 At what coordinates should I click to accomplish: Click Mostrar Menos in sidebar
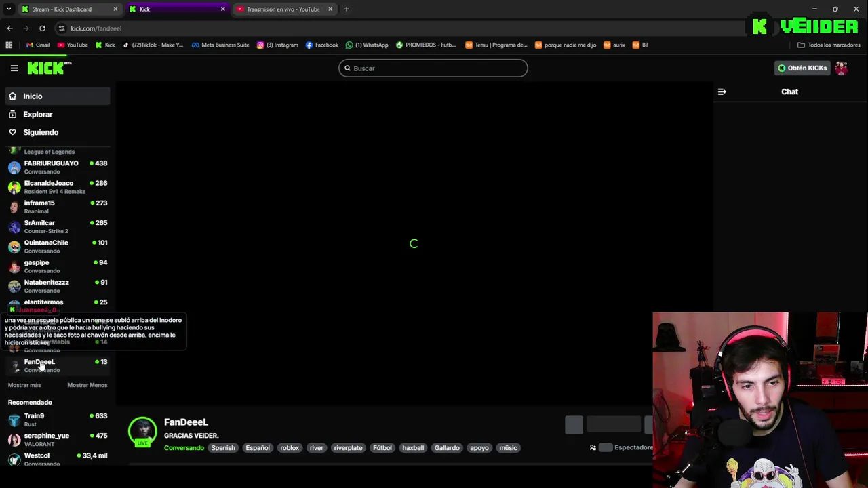(87, 385)
